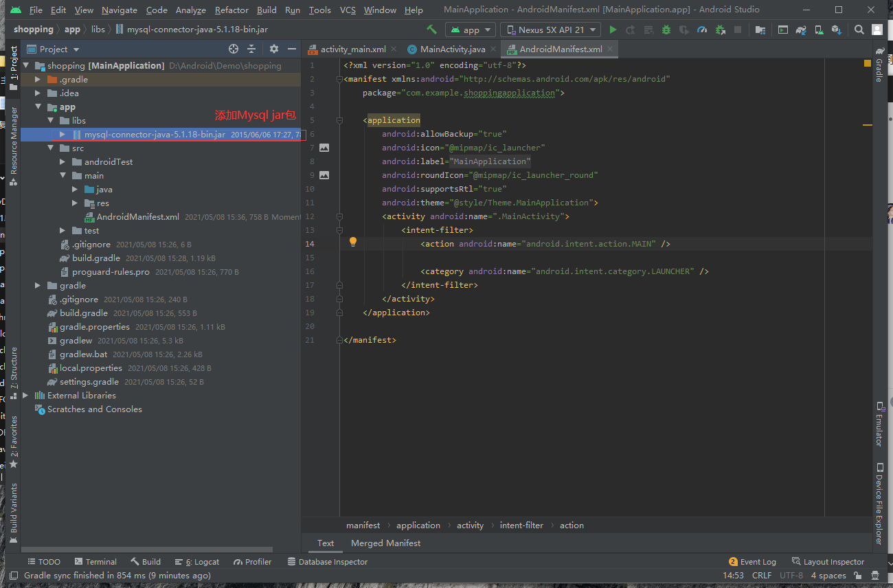Viewport: 893px width, 588px height.
Task: Open the Profiler tool window
Action: coord(252,561)
